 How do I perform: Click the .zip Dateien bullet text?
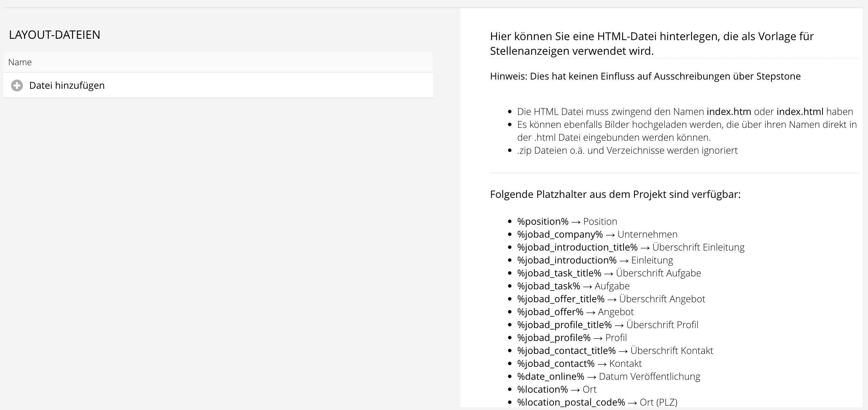627,150
